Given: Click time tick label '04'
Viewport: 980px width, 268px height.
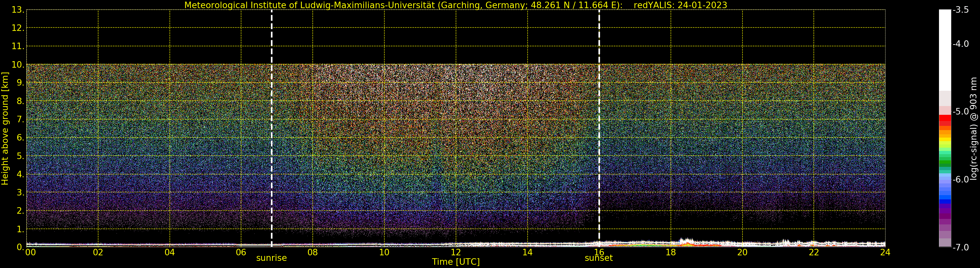Looking at the screenshot, I should click(169, 252).
